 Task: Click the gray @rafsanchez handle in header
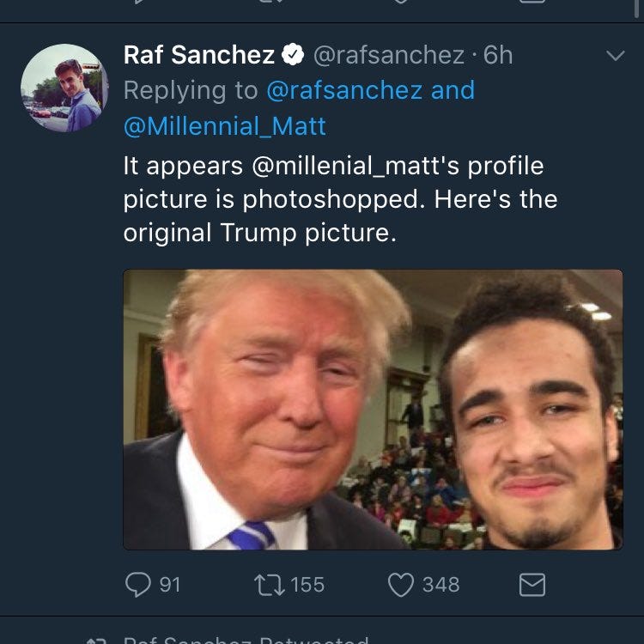[x=388, y=56]
